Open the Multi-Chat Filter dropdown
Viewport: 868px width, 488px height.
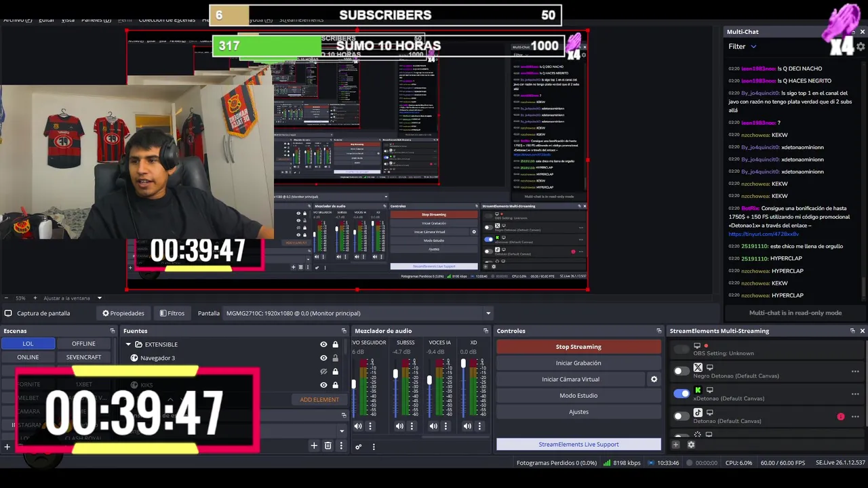coord(743,46)
